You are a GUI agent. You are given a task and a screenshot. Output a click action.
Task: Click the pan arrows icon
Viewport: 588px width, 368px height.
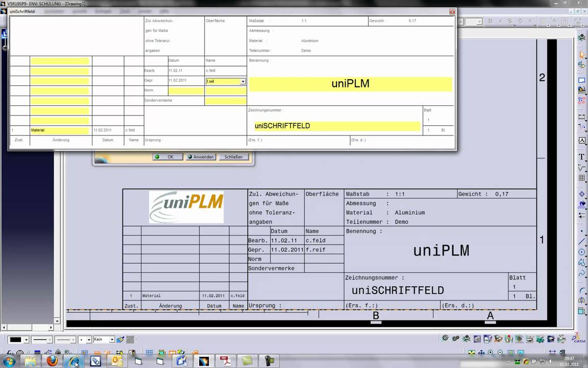[x=481, y=352]
